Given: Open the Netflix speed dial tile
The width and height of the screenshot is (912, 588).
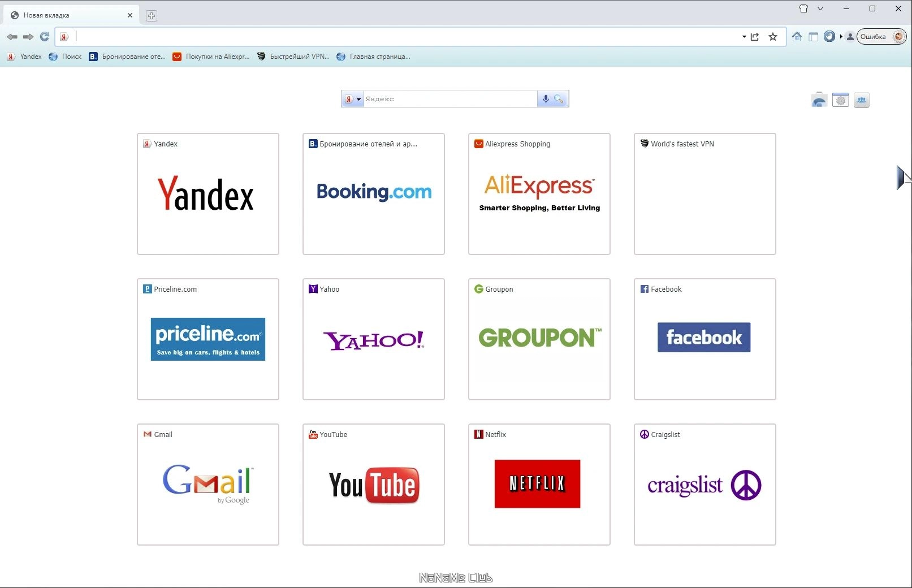Looking at the screenshot, I should [539, 485].
